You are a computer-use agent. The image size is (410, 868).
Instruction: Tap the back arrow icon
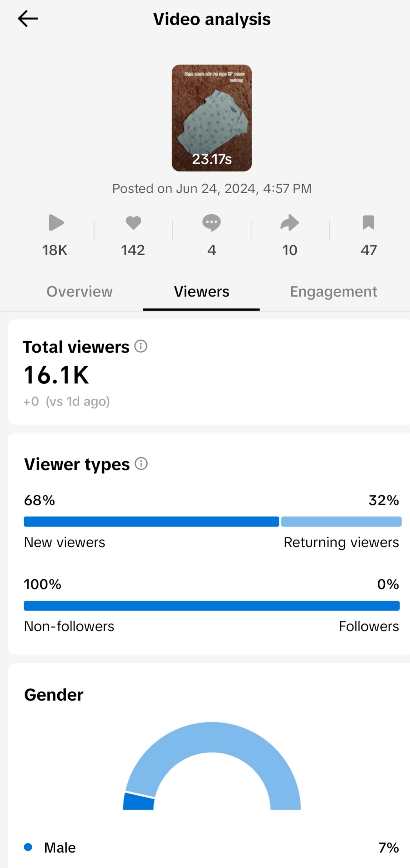(x=28, y=19)
